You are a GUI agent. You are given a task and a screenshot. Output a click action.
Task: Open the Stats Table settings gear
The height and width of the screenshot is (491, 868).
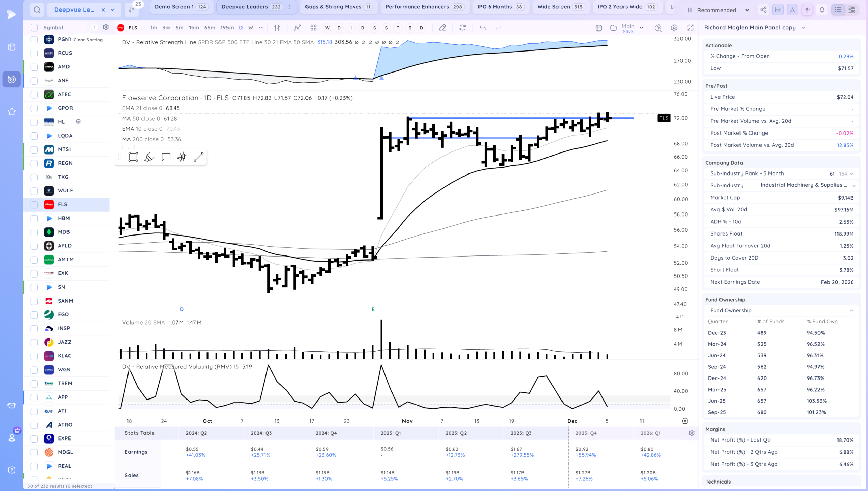(x=692, y=433)
